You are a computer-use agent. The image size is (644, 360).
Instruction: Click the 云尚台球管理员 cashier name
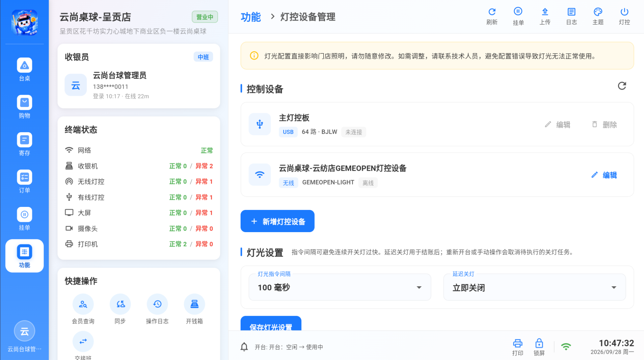click(120, 75)
